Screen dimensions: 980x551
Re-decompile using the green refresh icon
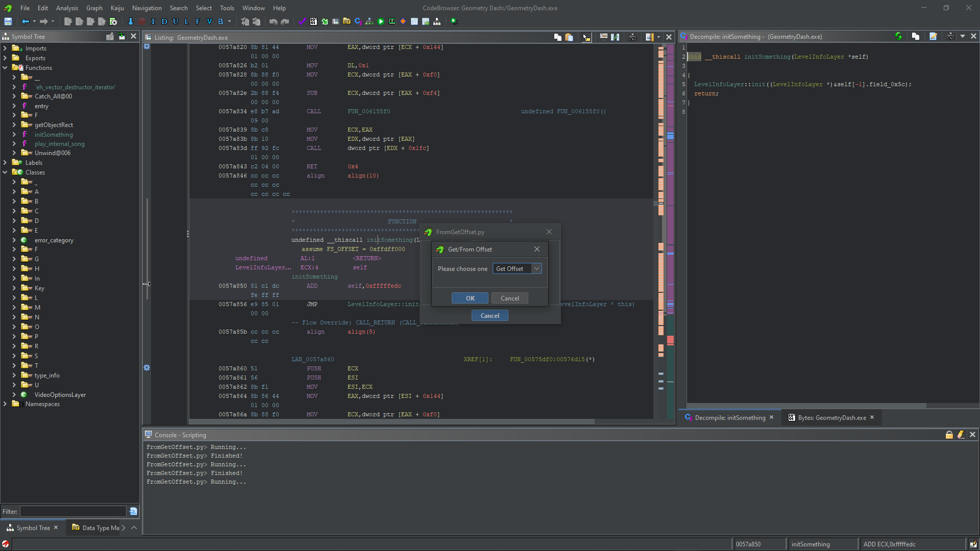(x=898, y=36)
